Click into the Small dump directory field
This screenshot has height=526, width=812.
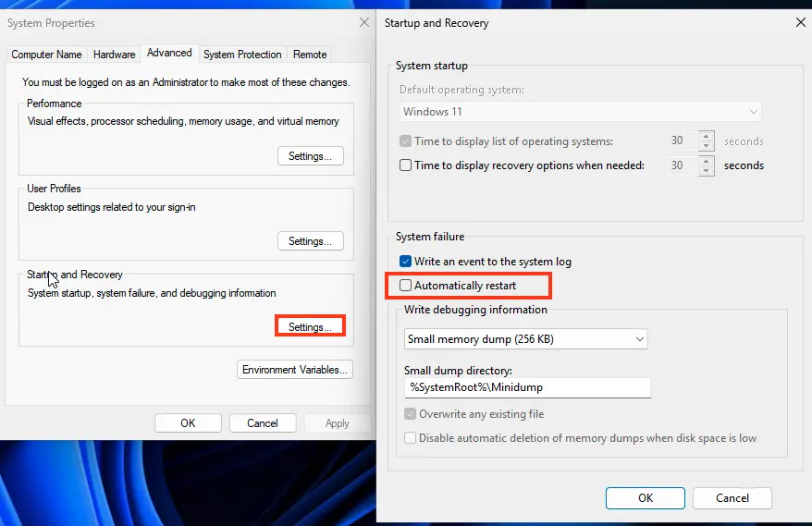click(527, 388)
